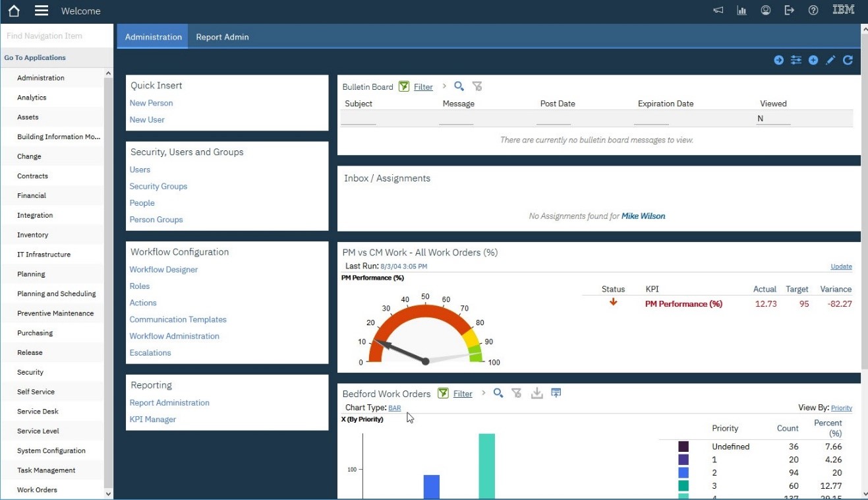Click the New User quick insert link
The width and height of the screenshot is (868, 500).
click(x=147, y=119)
